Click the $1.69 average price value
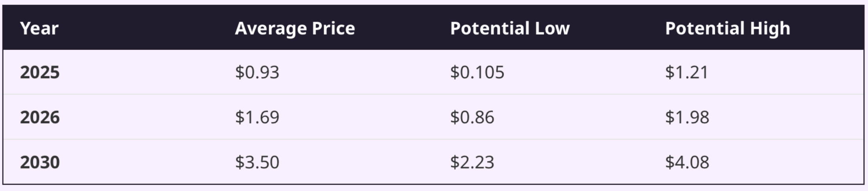Screen dimensions: 868x191 point(257,117)
